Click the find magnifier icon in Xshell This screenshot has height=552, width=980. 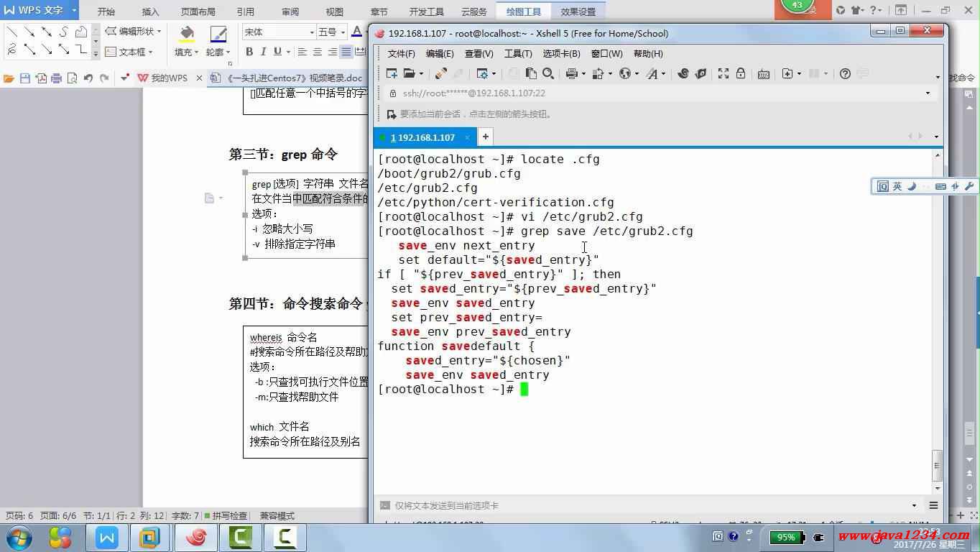click(547, 73)
